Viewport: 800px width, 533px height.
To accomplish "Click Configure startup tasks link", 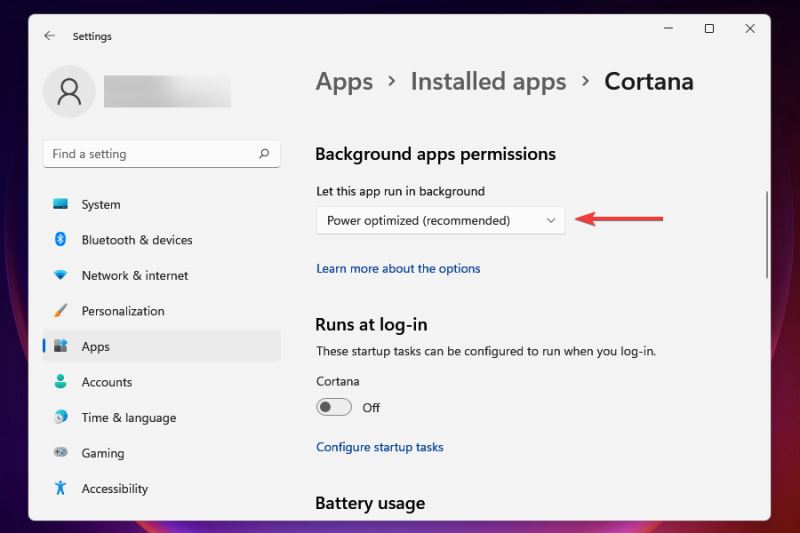I will coord(380,447).
